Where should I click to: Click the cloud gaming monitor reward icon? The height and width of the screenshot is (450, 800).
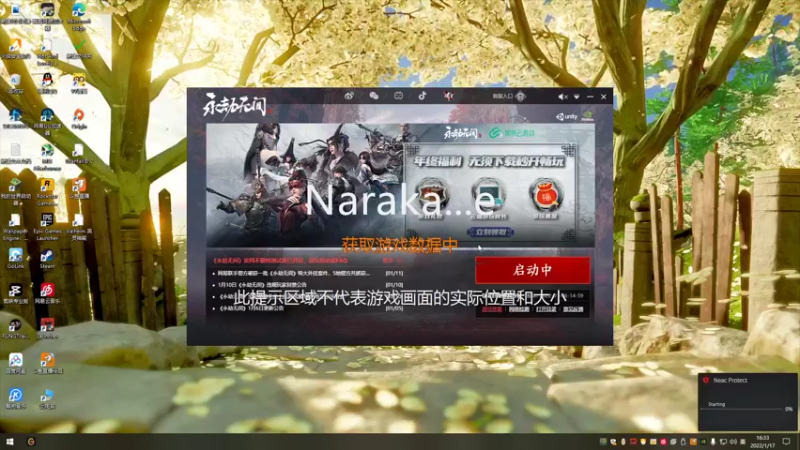tap(488, 193)
